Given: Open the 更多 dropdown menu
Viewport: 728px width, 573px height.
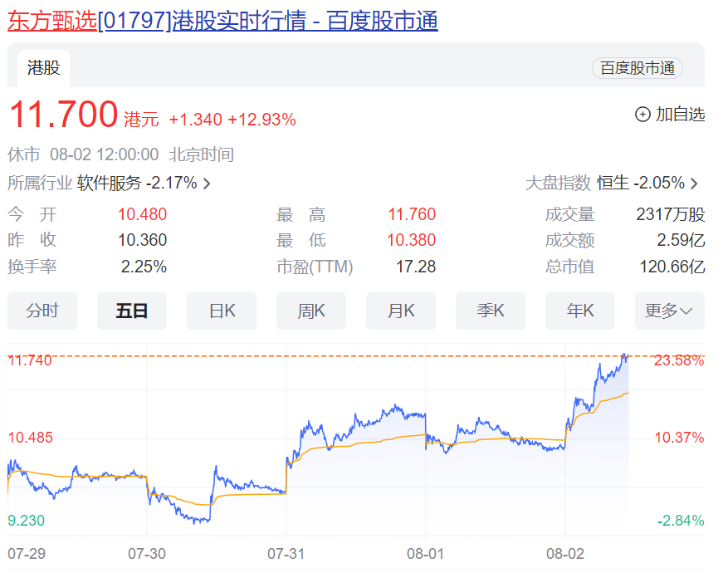Looking at the screenshot, I should pyautogui.click(x=670, y=311).
